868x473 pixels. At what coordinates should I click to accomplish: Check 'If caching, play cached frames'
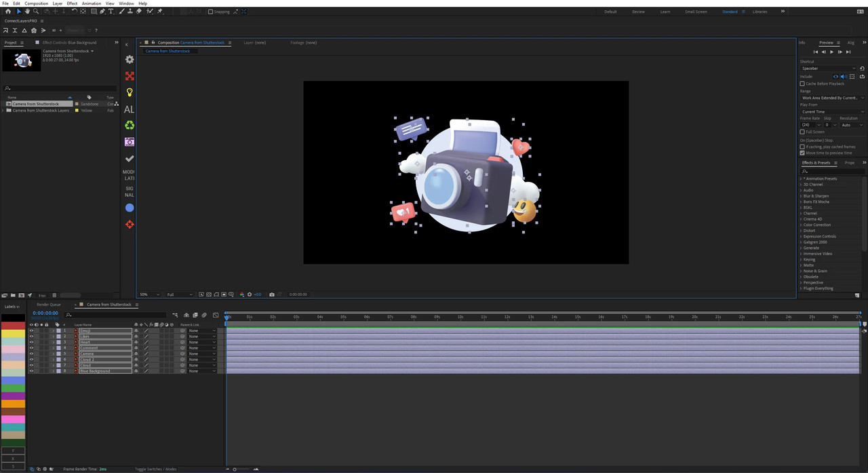pyautogui.click(x=802, y=147)
